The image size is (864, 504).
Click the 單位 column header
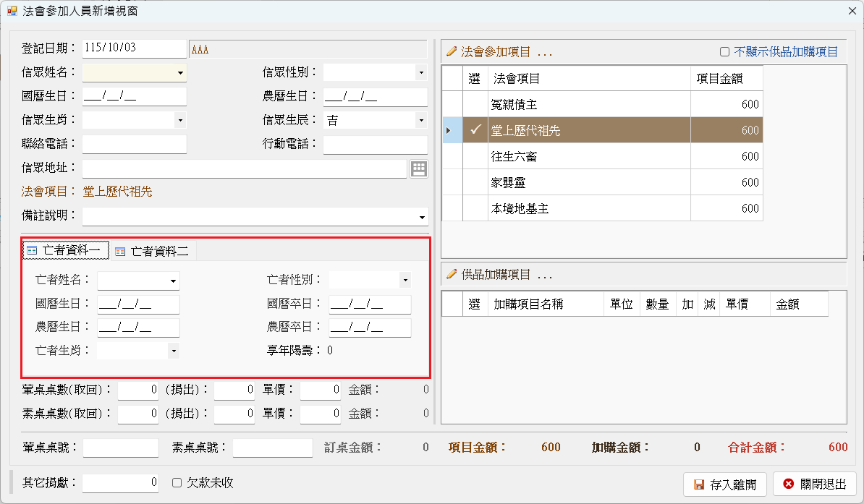(x=622, y=304)
